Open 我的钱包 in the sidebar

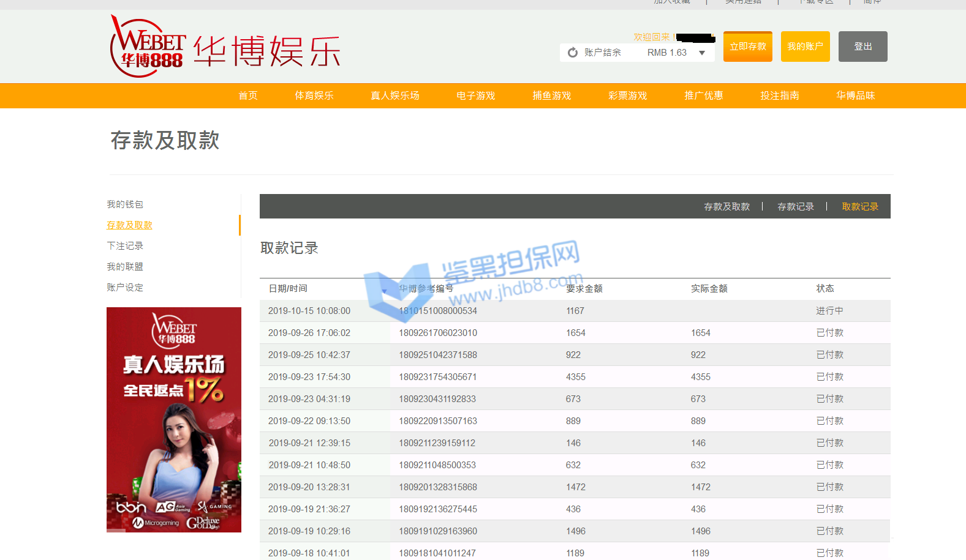click(x=125, y=204)
